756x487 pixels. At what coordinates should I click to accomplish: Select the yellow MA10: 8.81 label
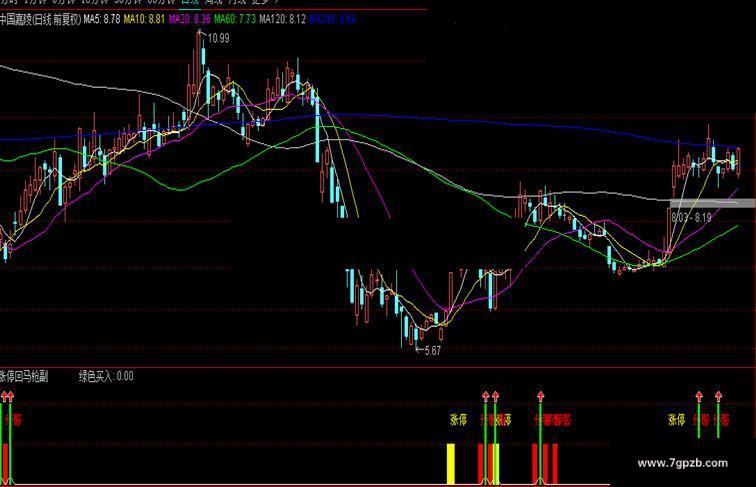click(x=144, y=19)
